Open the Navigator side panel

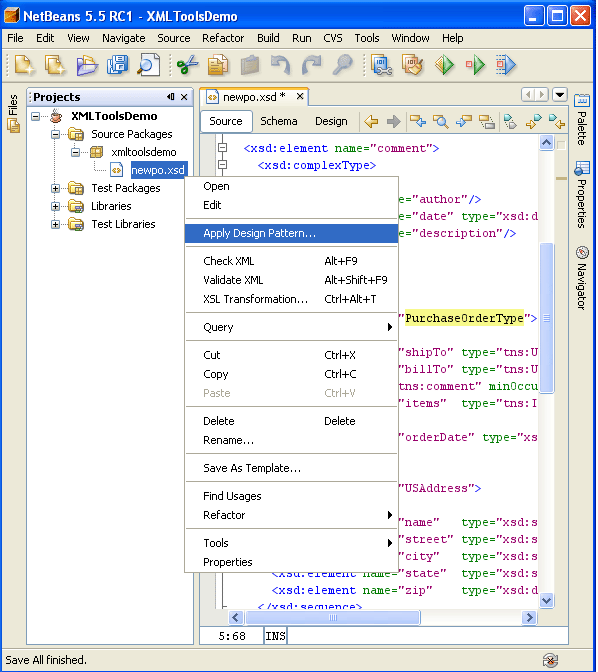(582, 278)
